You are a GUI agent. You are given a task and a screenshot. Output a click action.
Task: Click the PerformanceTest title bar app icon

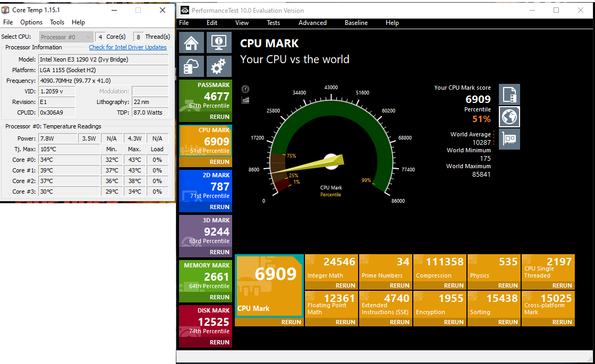coord(185,10)
